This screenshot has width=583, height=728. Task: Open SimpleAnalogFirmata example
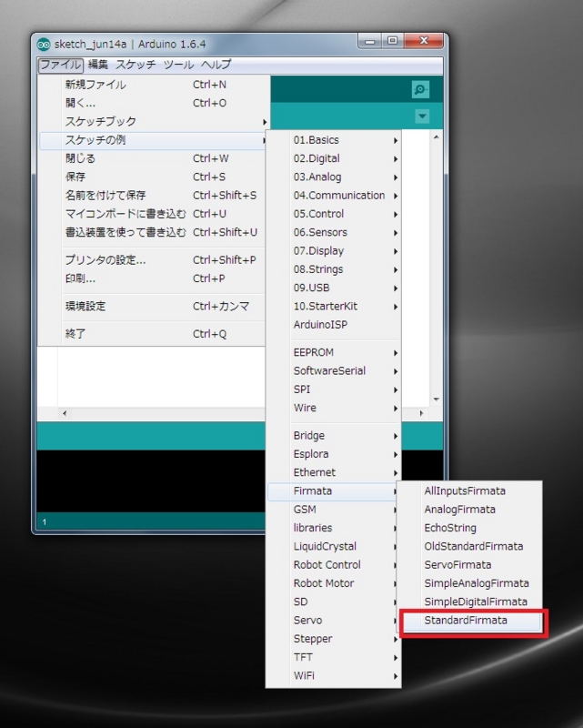point(469,583)
